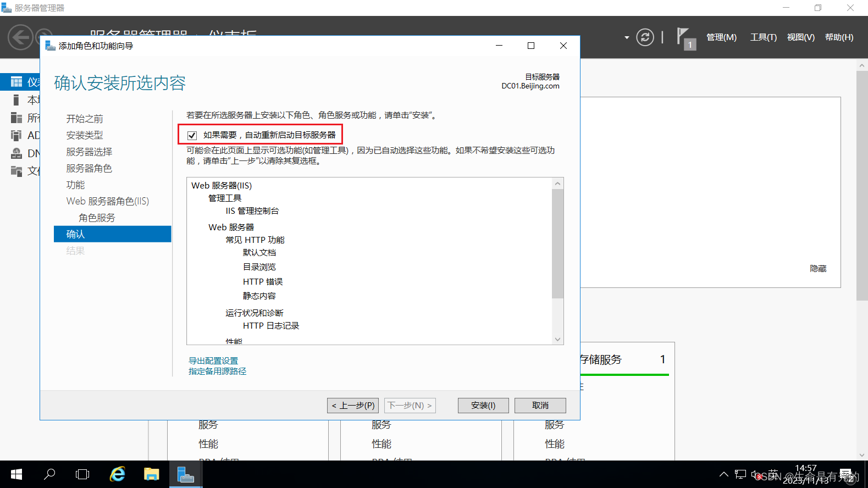
Task: Open taskbar search magnifier
Action: (x=49, y=474)
